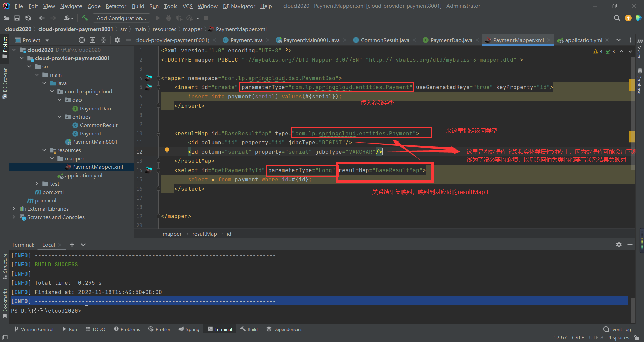Open Maven tool window sidebar
644x342 pixels.
click(640, 49)
